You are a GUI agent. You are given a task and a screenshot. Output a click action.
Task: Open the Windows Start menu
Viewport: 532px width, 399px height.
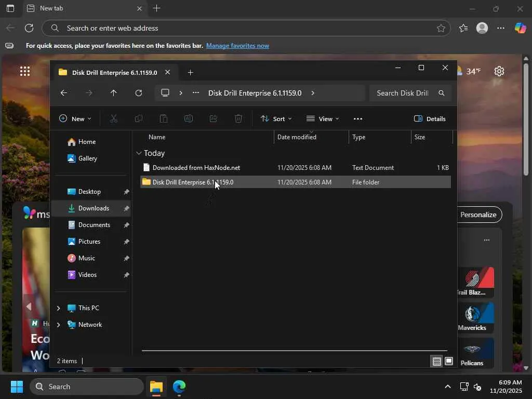coord(17,387)
